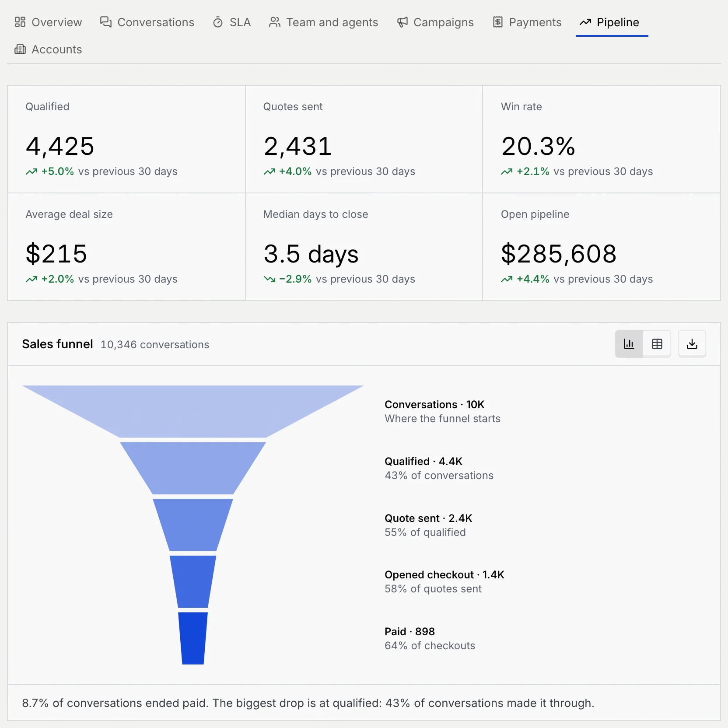Click the Quotes sent value 2,431
The width and height of the screenshot is (728, 728).
pyautogui.click(x=297, y=146)
